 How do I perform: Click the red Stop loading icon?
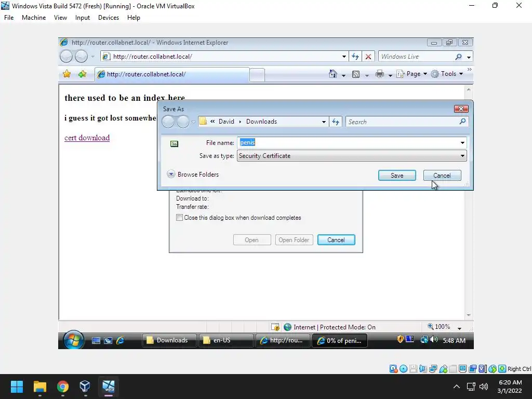[368, 56]
